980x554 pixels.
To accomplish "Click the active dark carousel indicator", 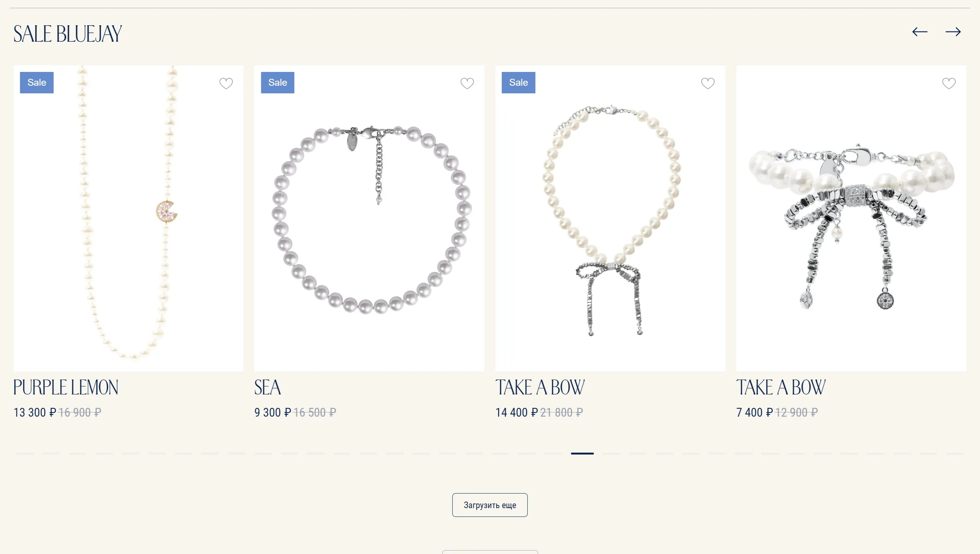I will pos(582,453).
